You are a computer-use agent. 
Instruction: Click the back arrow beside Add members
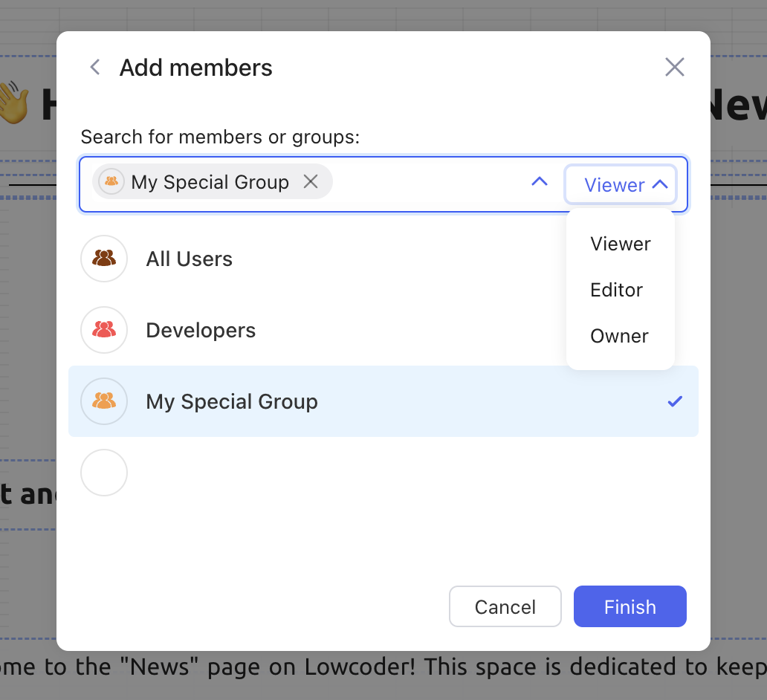click(95, 68)
